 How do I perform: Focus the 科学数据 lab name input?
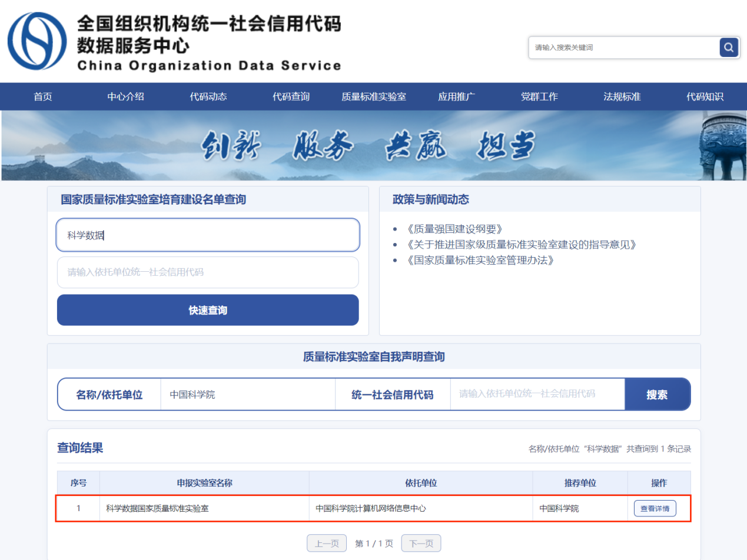pos(208,235)
